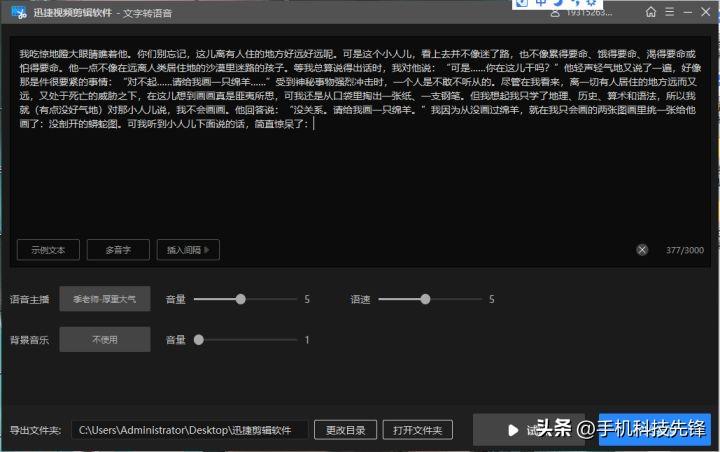Click 更改目录 to change export folder
This screenshot has width=720, height=452.
pyautogui.click(x=346, y=430)
